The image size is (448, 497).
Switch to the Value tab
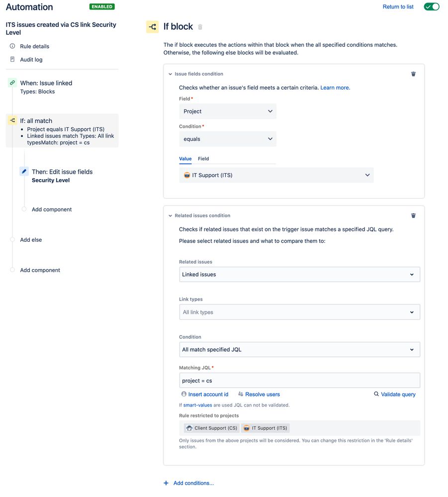(185, 159)
